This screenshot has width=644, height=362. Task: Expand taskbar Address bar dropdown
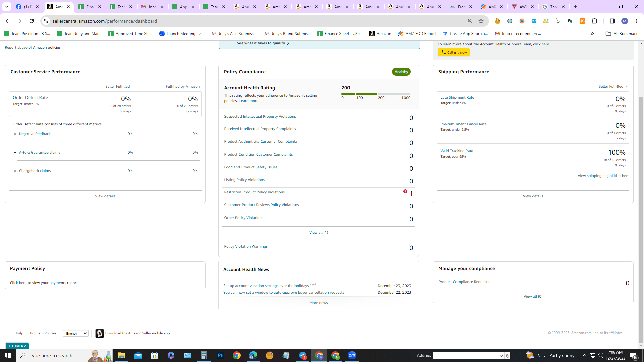[x=501, y=356]
